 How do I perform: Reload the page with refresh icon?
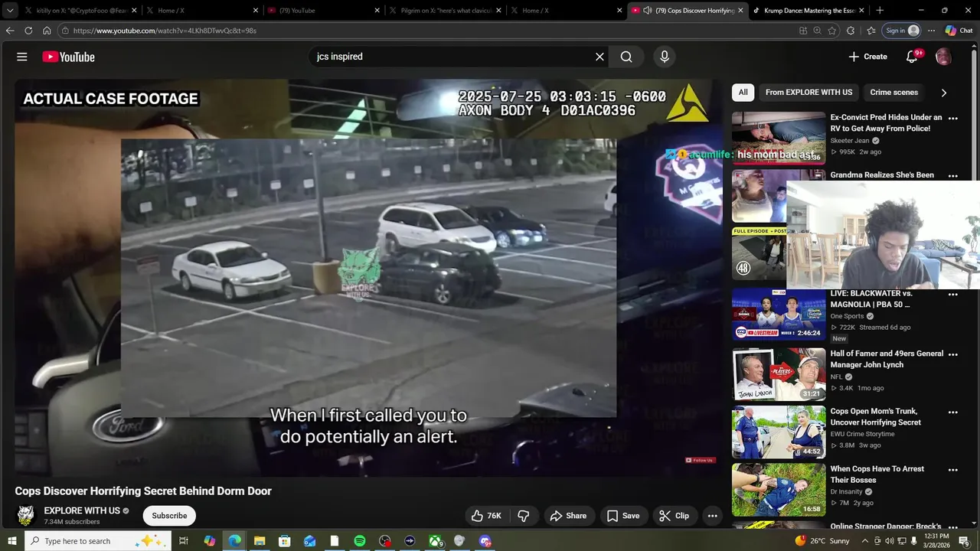point(28,31)
